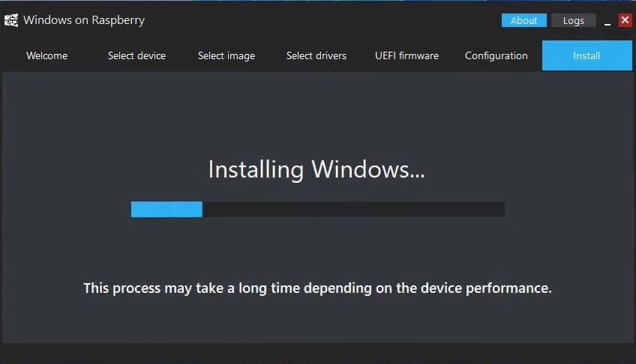Select the highlighted Install tab

coord(586,55)
